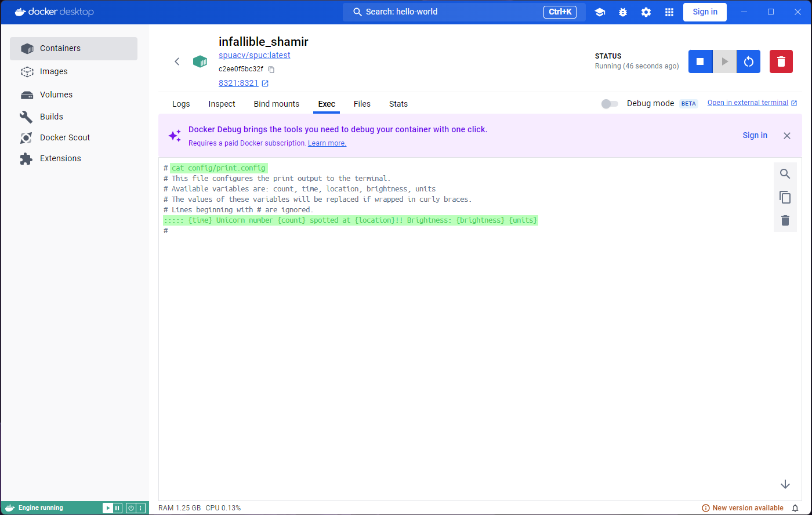Screen dimensions: 812x515
Task: Switch to the Inspect tab
Action: coord(222,104)
